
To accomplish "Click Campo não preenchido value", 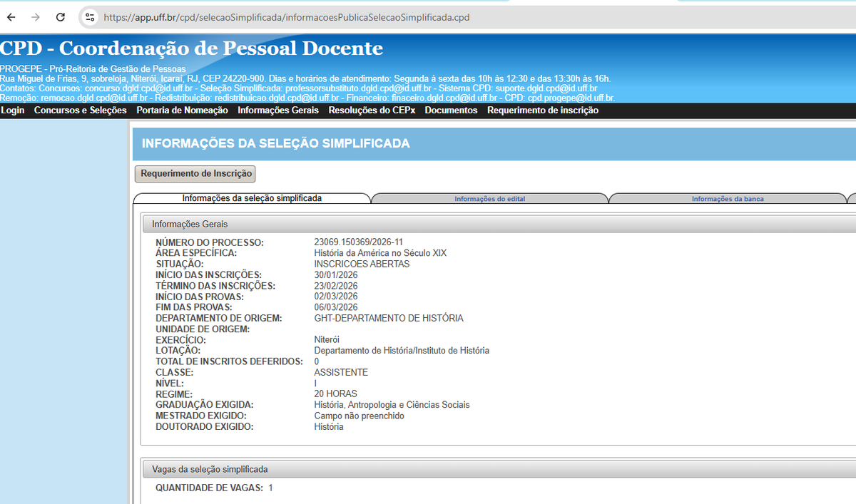I will point(359,416).
